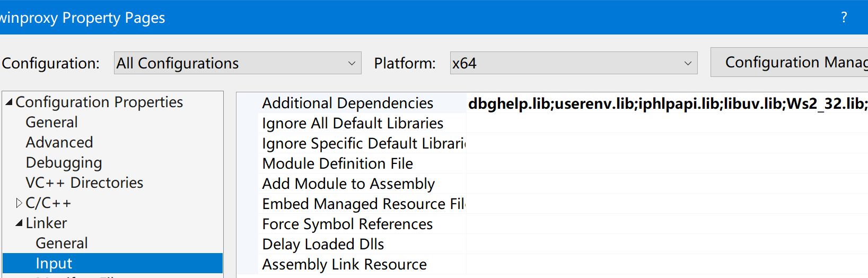Collapse the Configuration Properties node
868x278 pixels.
[9, 102]
